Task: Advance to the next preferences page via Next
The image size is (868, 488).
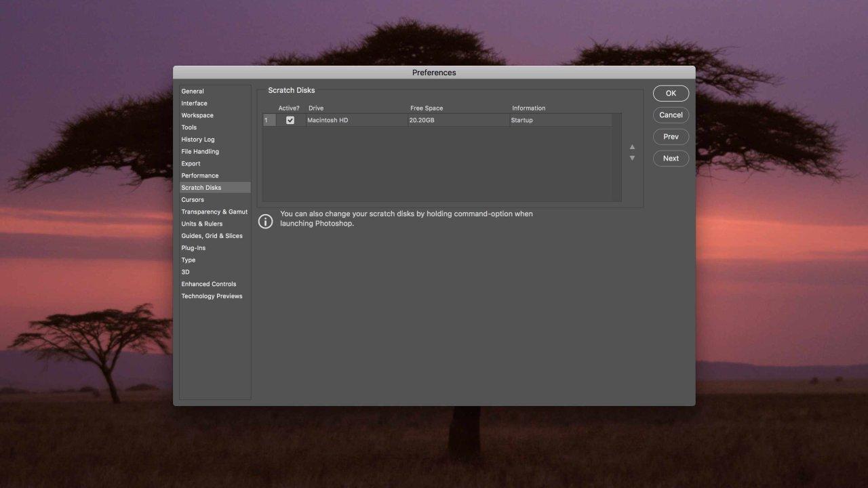Action: point(671,158)
